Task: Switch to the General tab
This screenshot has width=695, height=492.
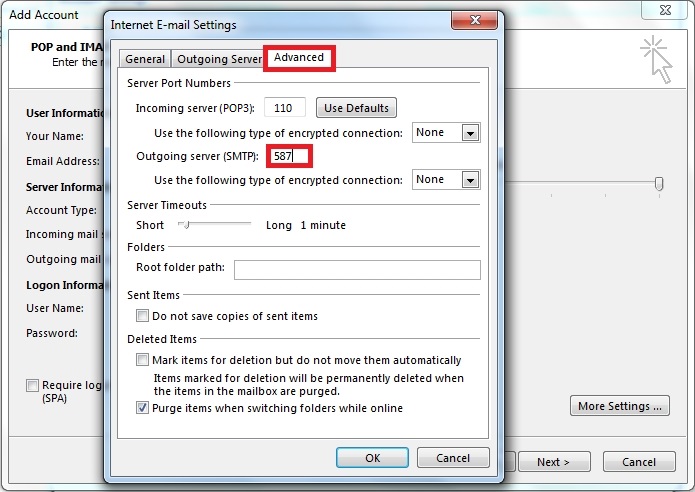Action: coord(145,59)
